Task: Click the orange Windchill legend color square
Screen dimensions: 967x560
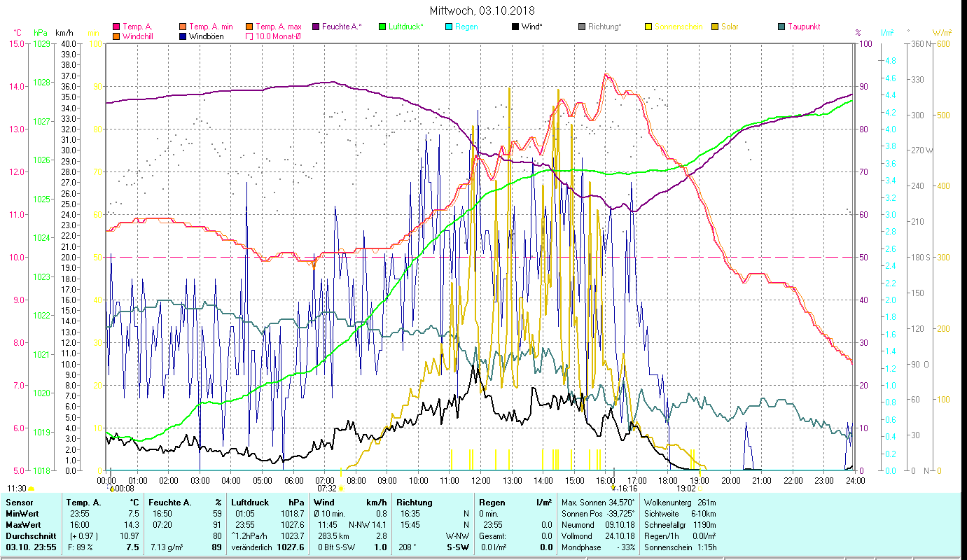Action: [x=116, y=36]
